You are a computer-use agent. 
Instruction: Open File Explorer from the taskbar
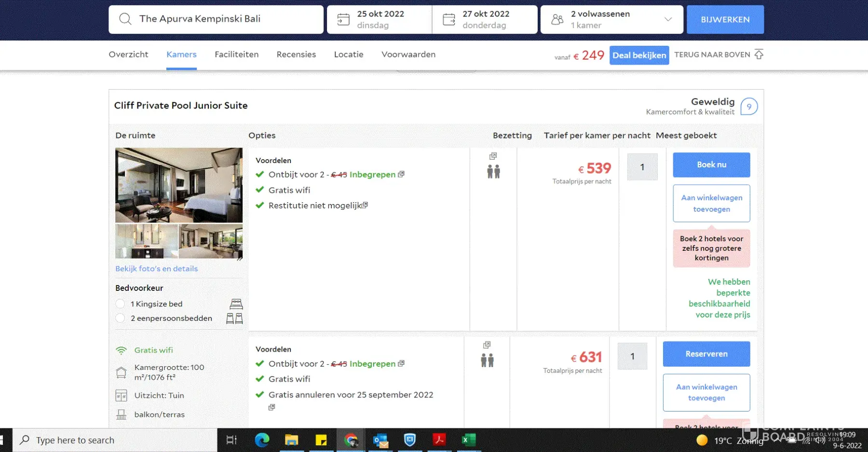[x=291, y=440]
